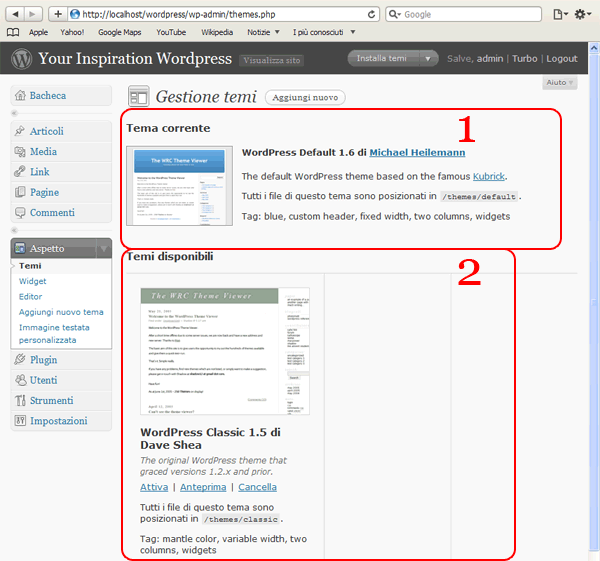600x561 pixels.
Task: Open the page menu icon in browser toolbar
Action: 560,15
